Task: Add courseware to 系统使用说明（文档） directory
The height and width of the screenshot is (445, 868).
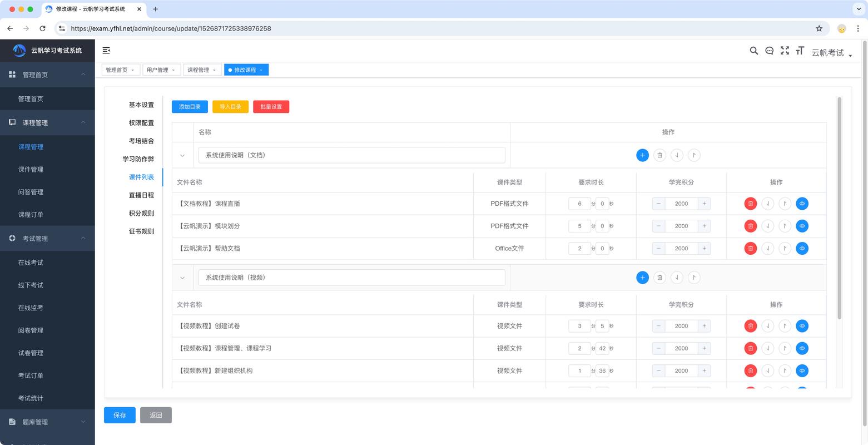Action: coord(642,155)
